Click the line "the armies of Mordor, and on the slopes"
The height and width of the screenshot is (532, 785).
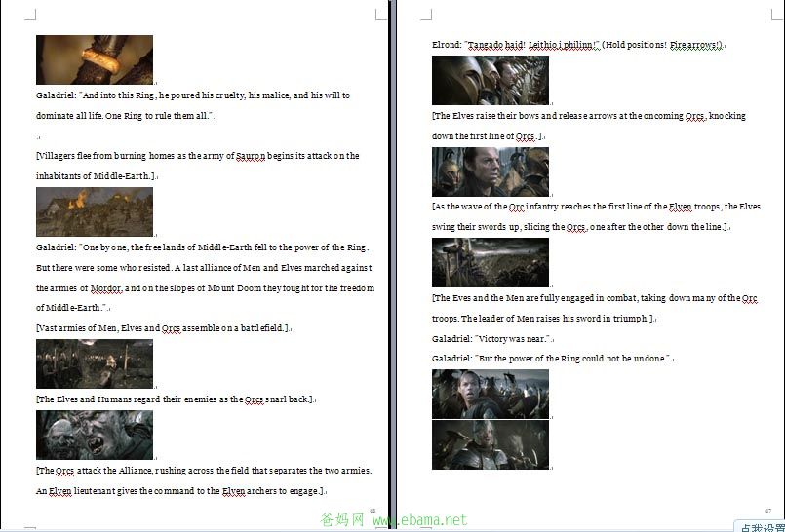tap(205, 288)
